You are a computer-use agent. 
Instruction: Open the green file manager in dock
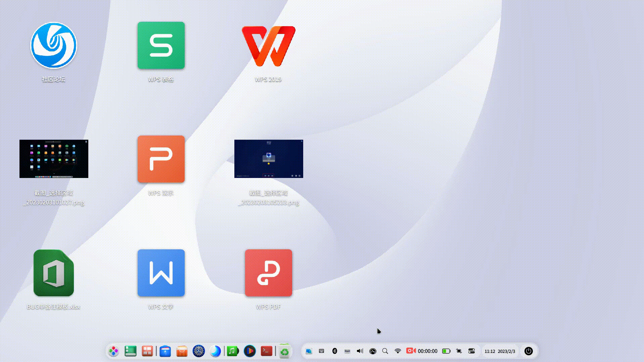130,351
